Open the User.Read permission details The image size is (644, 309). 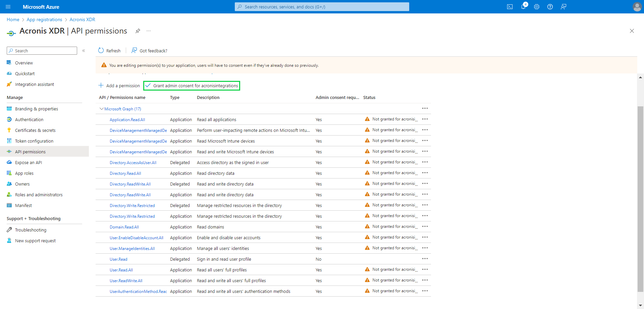pos(118,259)
